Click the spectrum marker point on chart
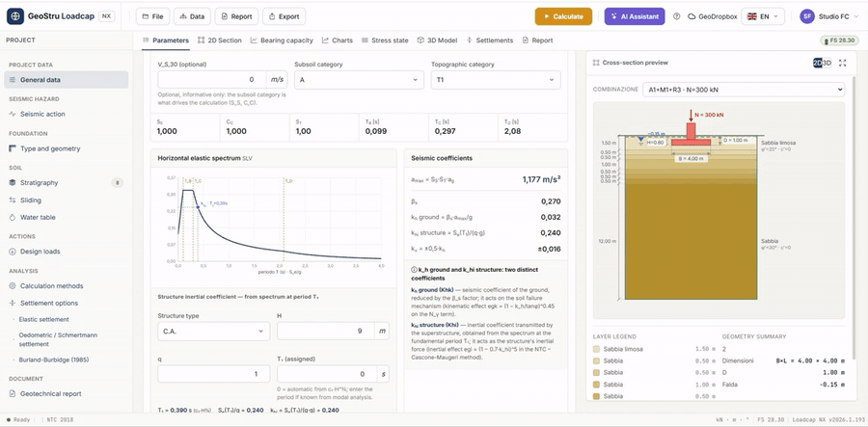This screenshot has width=868, height=427. 198,207
